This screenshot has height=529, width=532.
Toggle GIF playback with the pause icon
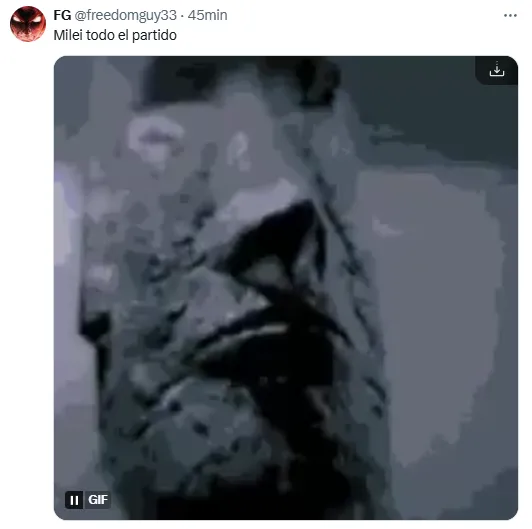coord(74,500)
